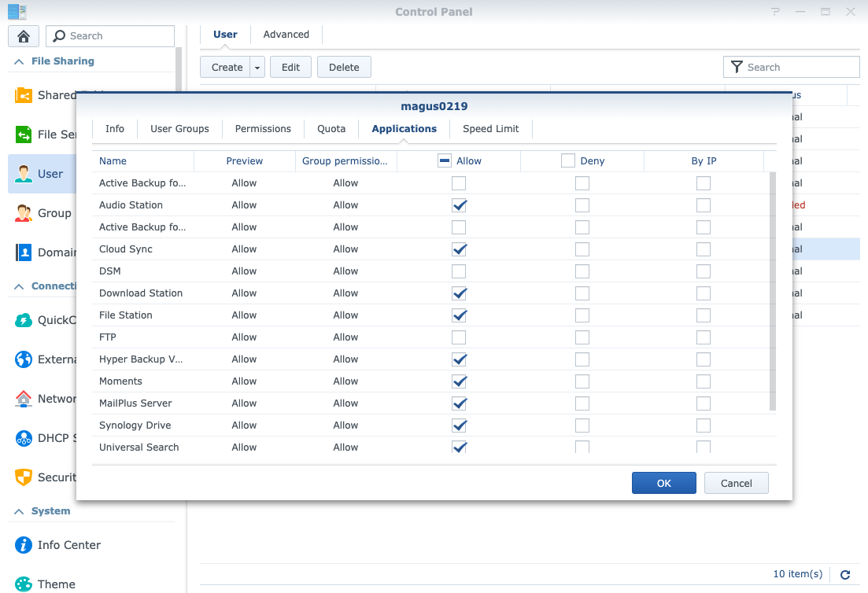Image resolution: width=868 pixels, height=593 pixels.
Task: Sort by the Name column header
Action: [x=142, y=161]
